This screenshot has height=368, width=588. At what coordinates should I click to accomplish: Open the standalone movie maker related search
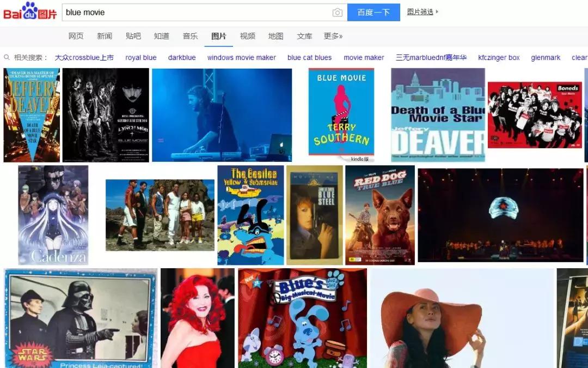[x=364, y=57]
